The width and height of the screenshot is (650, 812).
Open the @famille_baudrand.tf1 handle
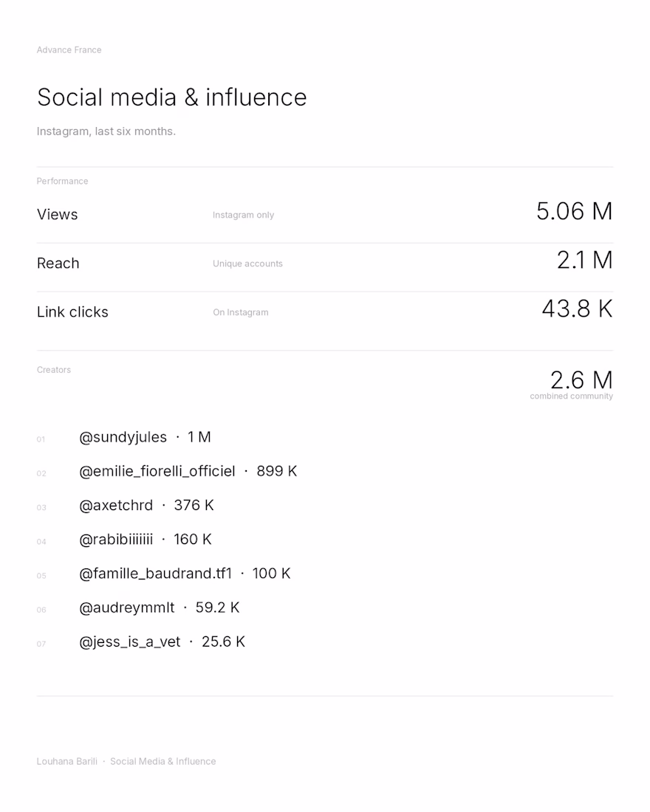156,574
